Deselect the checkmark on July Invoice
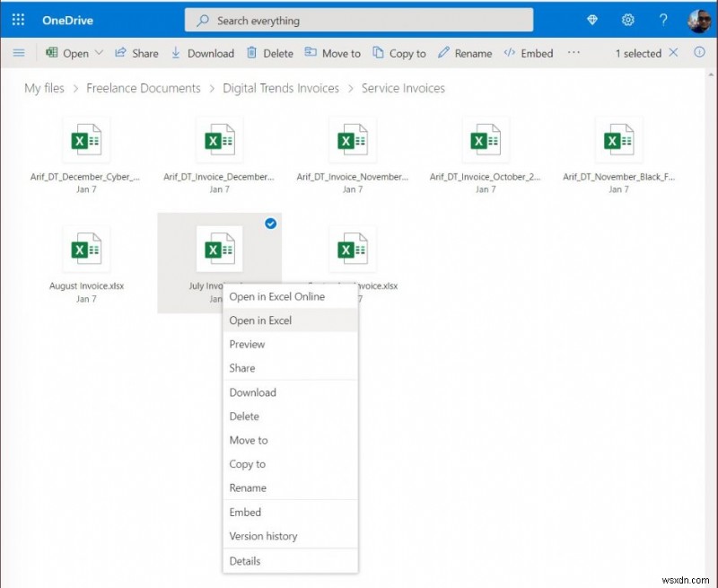 pyautogui.click(x=271, y=224)
